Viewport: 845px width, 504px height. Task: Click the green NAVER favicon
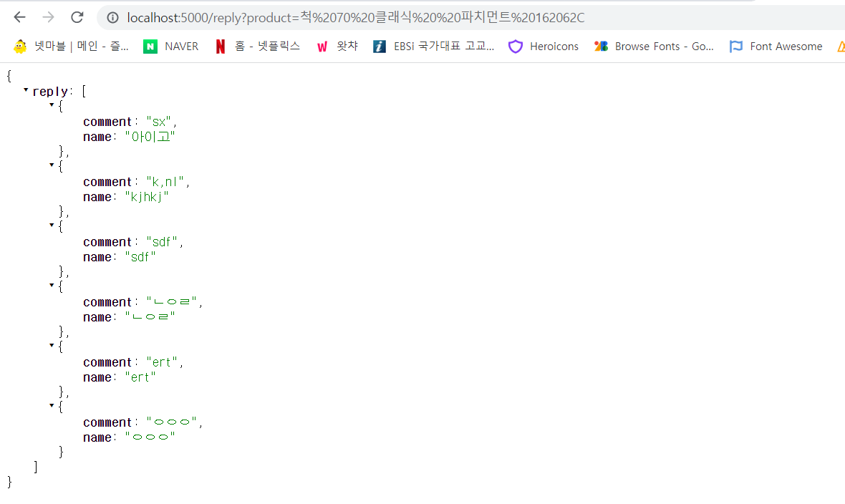pyautogui.click(x=150, y=47)
